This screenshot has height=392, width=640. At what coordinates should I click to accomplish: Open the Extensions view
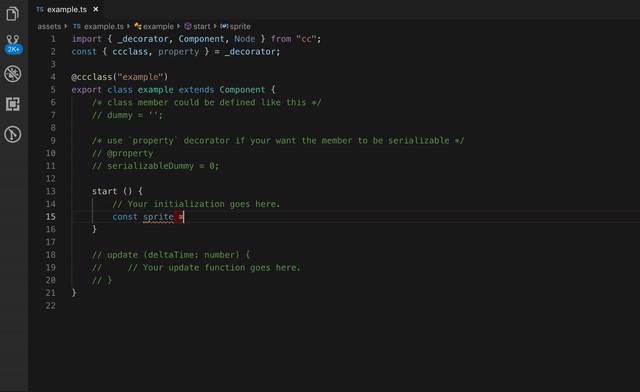point(13,104)
